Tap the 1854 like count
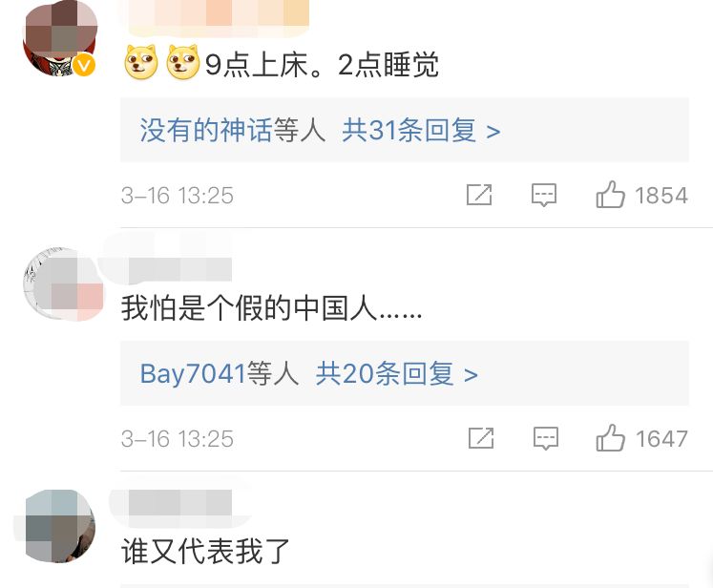 (661, 196)
